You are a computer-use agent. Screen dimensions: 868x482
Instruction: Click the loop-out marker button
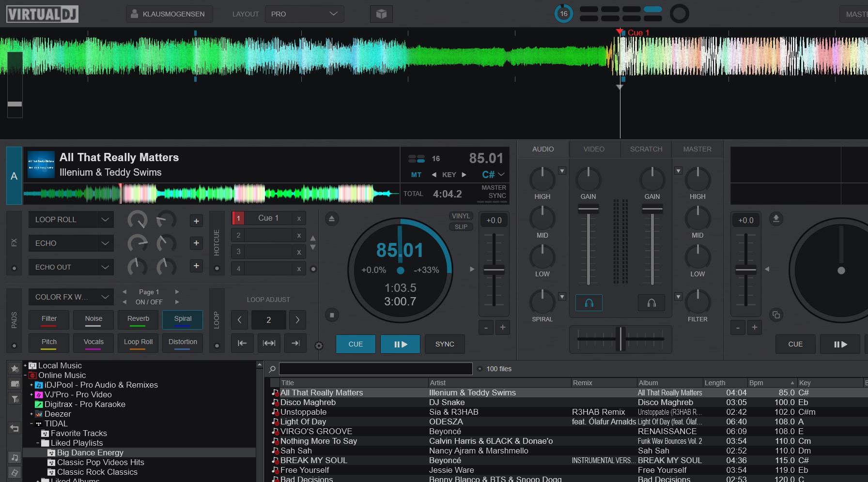(295, 343)
